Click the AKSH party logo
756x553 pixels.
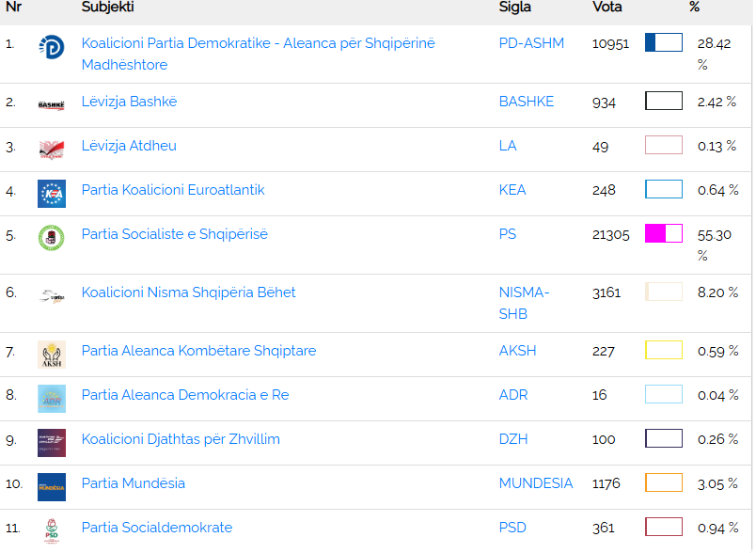click(51, 354)
